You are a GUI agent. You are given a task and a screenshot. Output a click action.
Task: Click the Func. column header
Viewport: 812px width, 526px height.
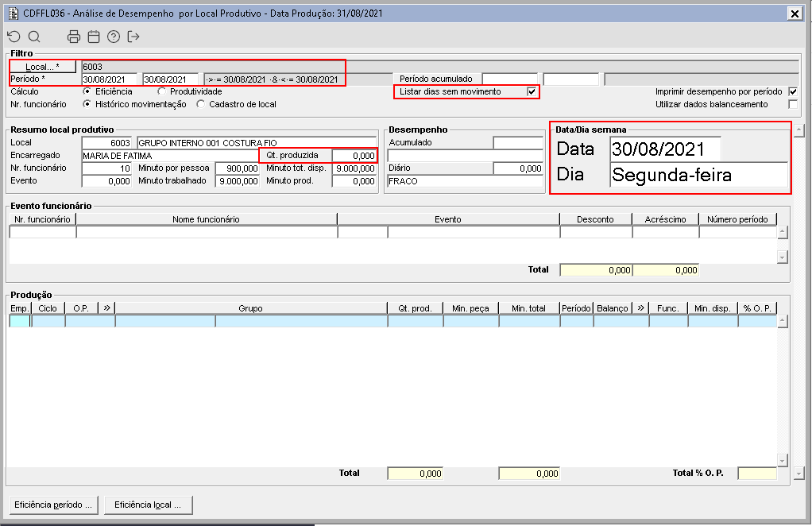[x=668, y=308]
